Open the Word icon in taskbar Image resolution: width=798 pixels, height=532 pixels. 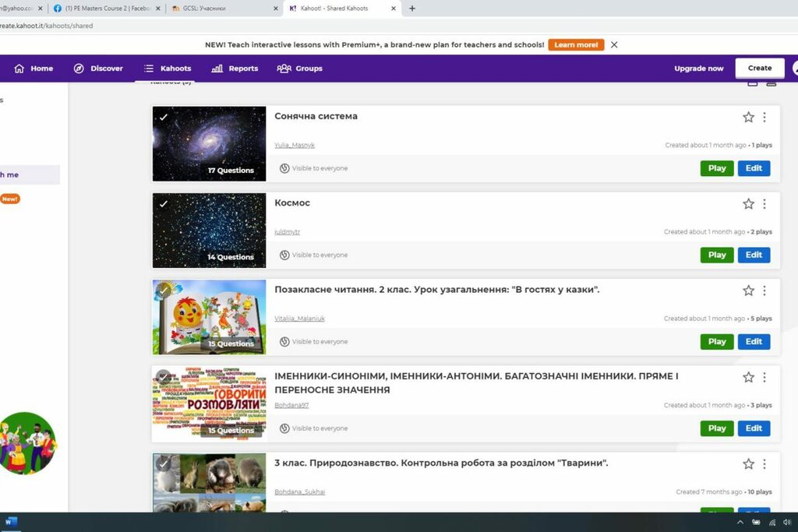tap(11, 522)
